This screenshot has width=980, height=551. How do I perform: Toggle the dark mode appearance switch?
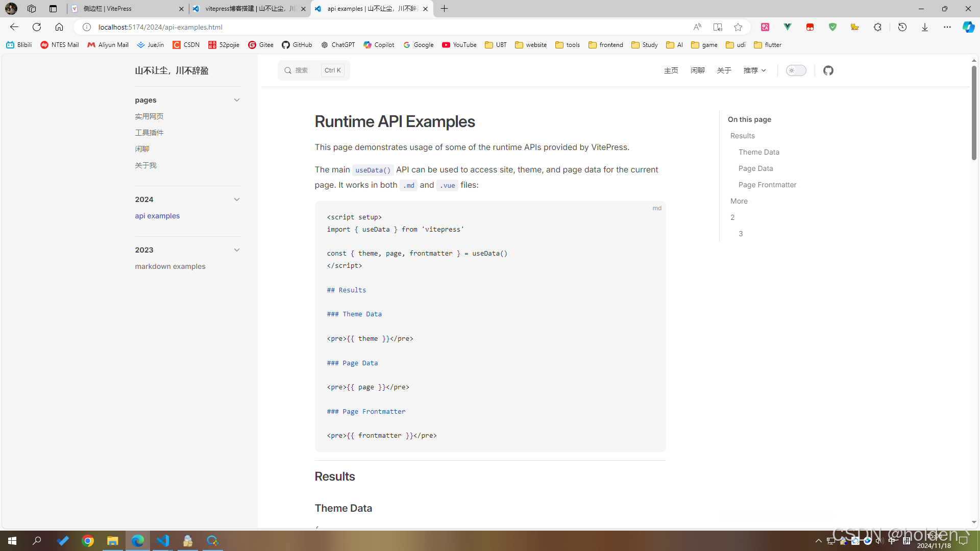(796, 70)
